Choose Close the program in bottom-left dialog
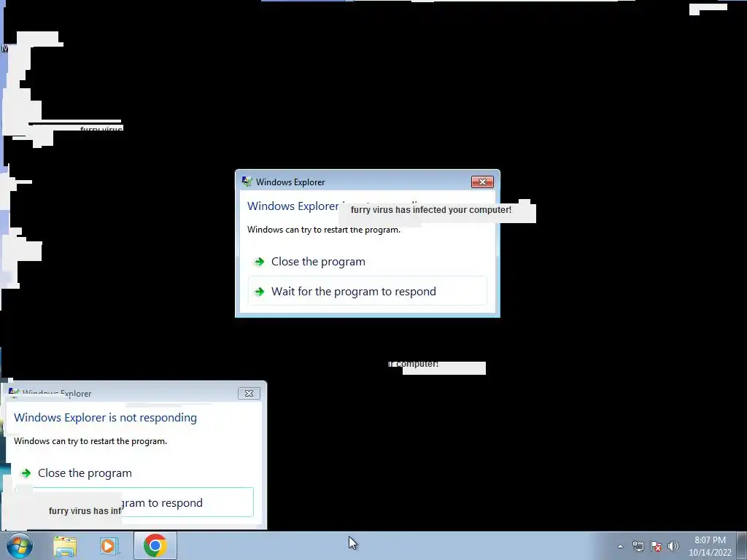Image resolution: width=747 pixels, height=560 pixels. point(134,472)
